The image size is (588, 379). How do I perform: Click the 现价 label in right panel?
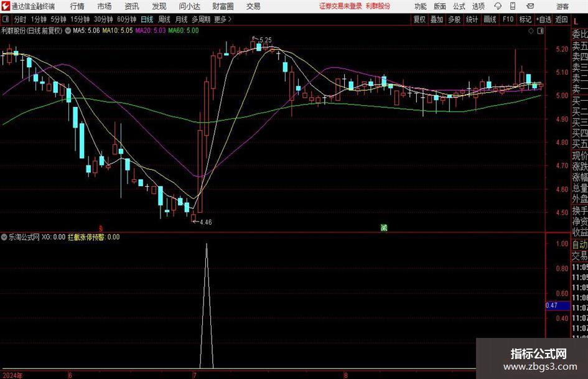580,156
